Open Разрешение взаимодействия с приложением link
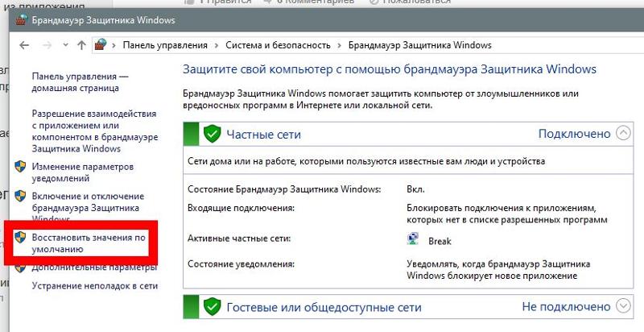The width and height of the screenshot is (644, 332). point(95,131)
